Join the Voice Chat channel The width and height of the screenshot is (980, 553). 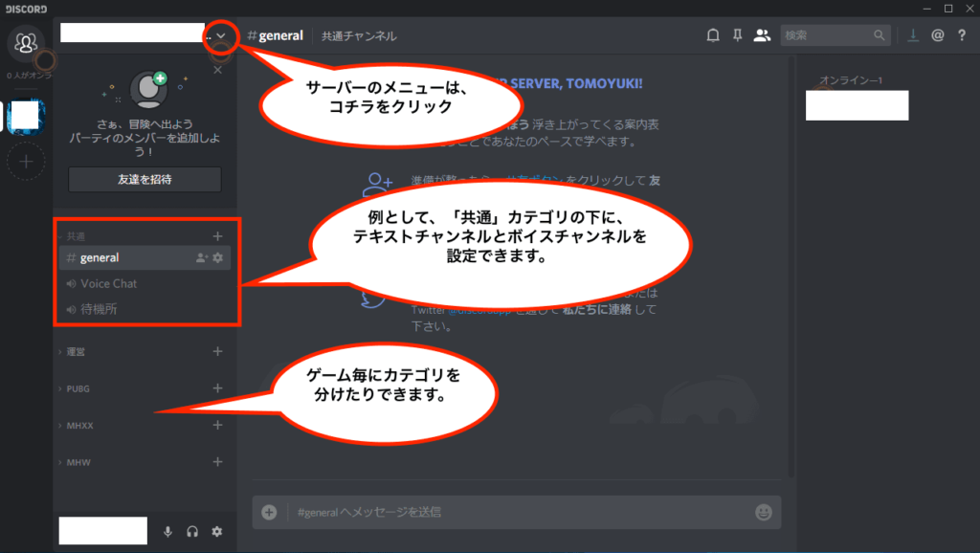click(x=108, y=283)
